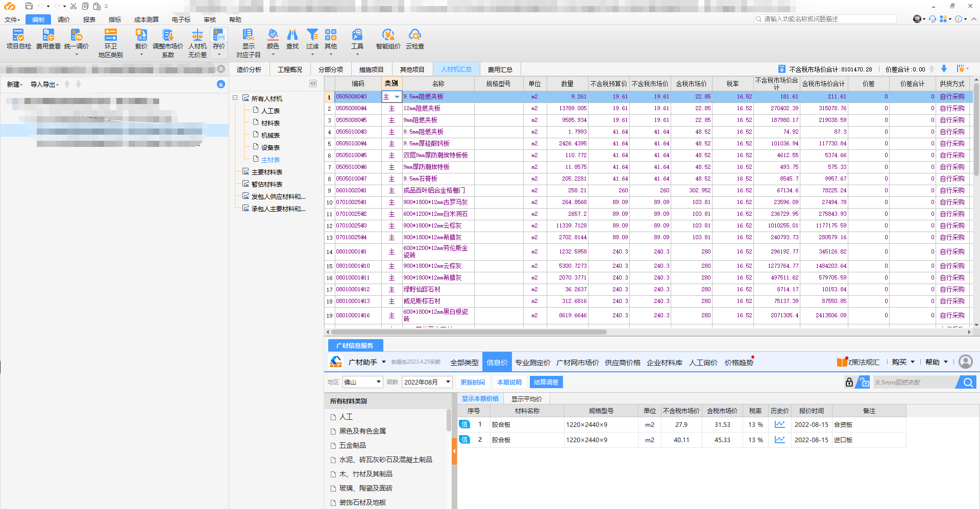Click the save icon in quick access bar
The image size is (980, 509).
[29, 6]
